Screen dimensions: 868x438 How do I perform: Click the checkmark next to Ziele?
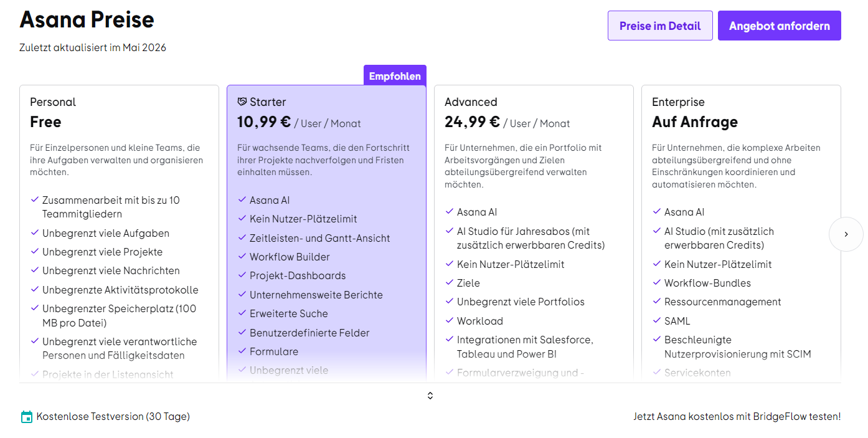pos(450,283)
